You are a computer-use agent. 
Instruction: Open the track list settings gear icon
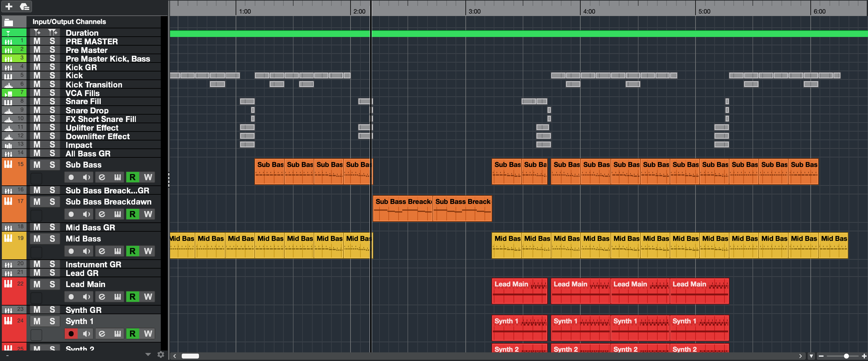click(161, 354)
